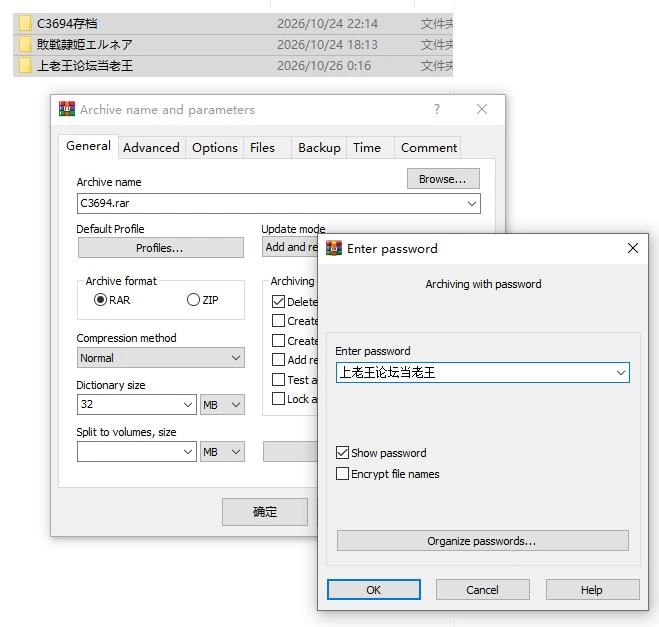659x627 pixels.
Task: Click the Help button in password dialog
Action: pyautogui.click(x=592, y=590)
